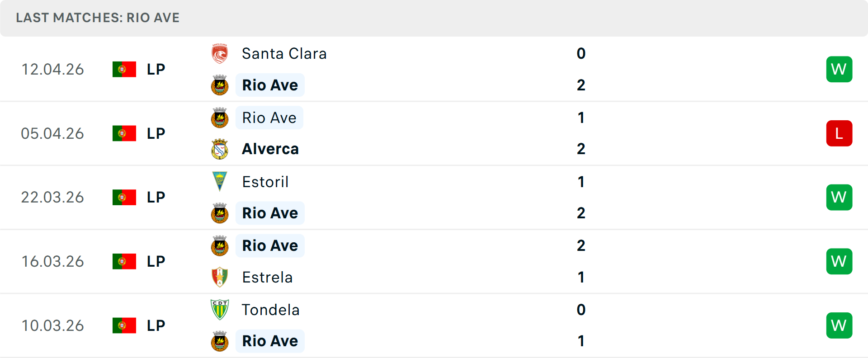Open the Santa Clara team link
Image resolution: width=868 pixels, height=358 pixels.
[x=284, y=54]
